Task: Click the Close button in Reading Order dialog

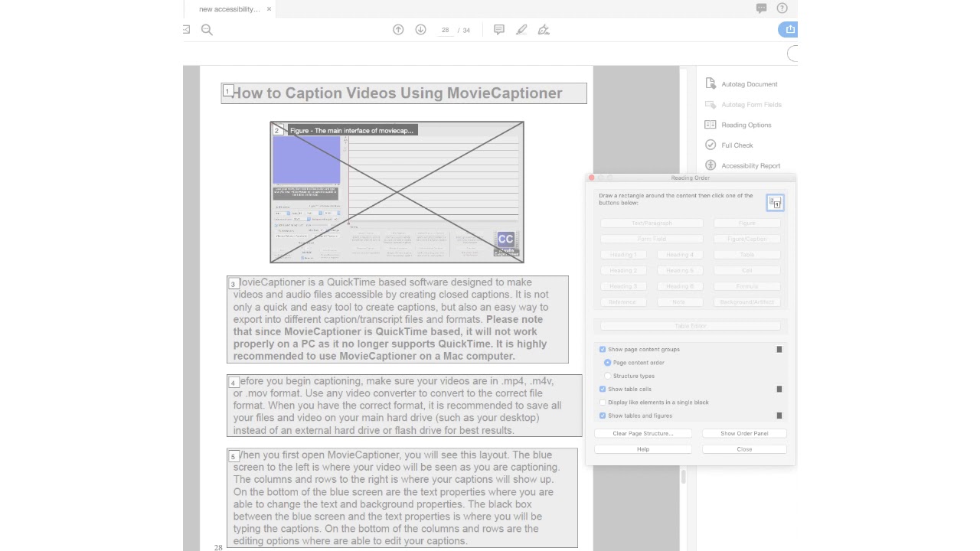Action: [744, 449]
